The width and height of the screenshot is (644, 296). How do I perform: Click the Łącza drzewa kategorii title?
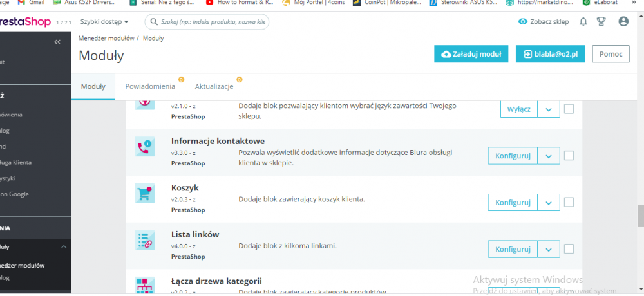point(216,282)
